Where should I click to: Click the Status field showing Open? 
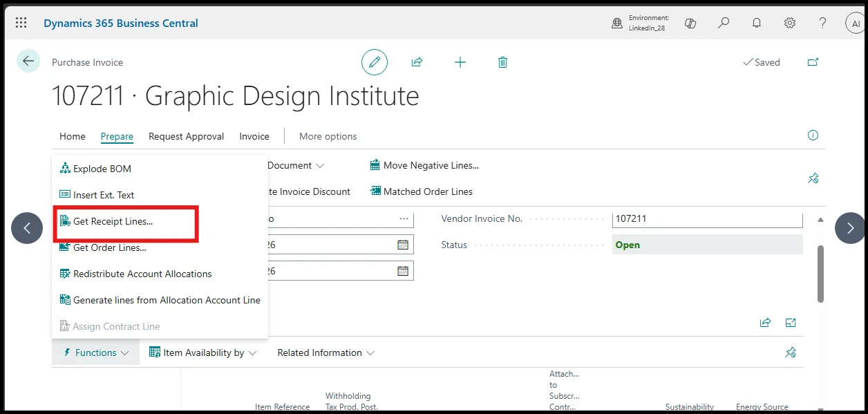pos(707,245)
